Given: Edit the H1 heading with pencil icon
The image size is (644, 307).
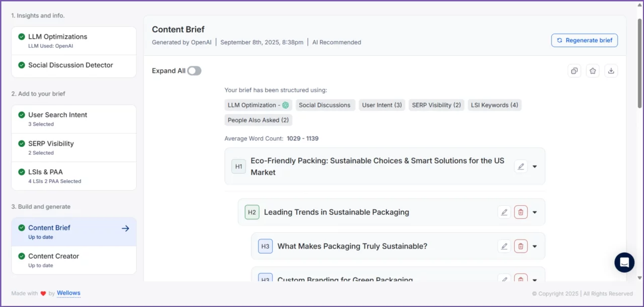Looking at the screenshot, I should (x=521, y=167).
